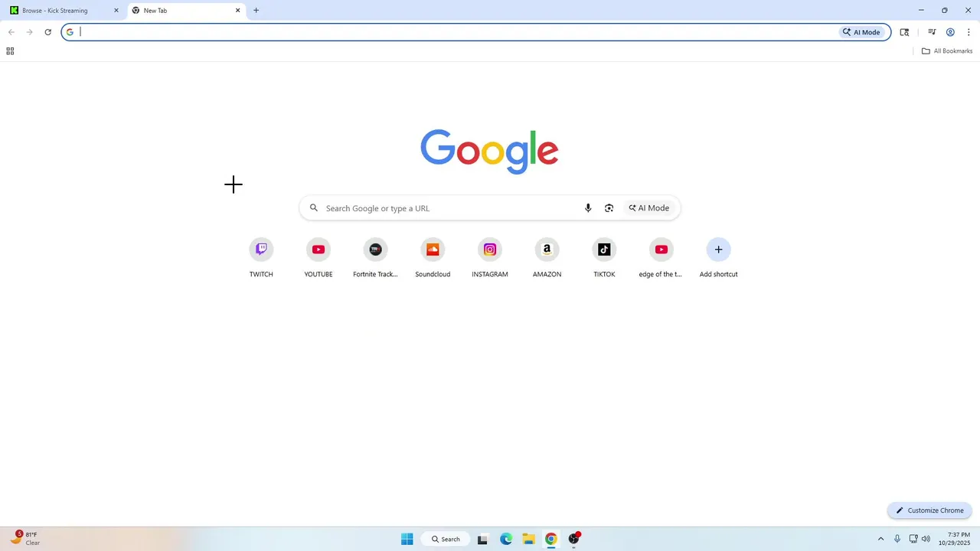
Task: Select the New Tab tab
Action: coord(186,11)
